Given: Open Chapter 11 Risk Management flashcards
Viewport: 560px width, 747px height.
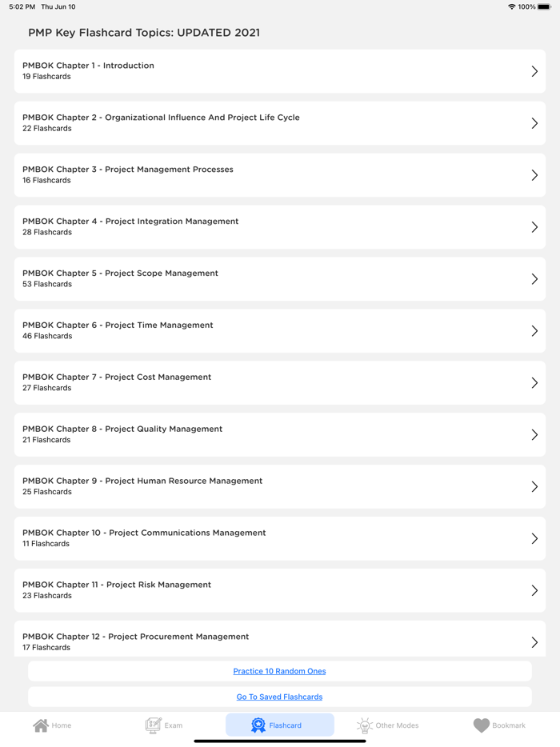Looking at the screenshot, I should tap(280, 590).
